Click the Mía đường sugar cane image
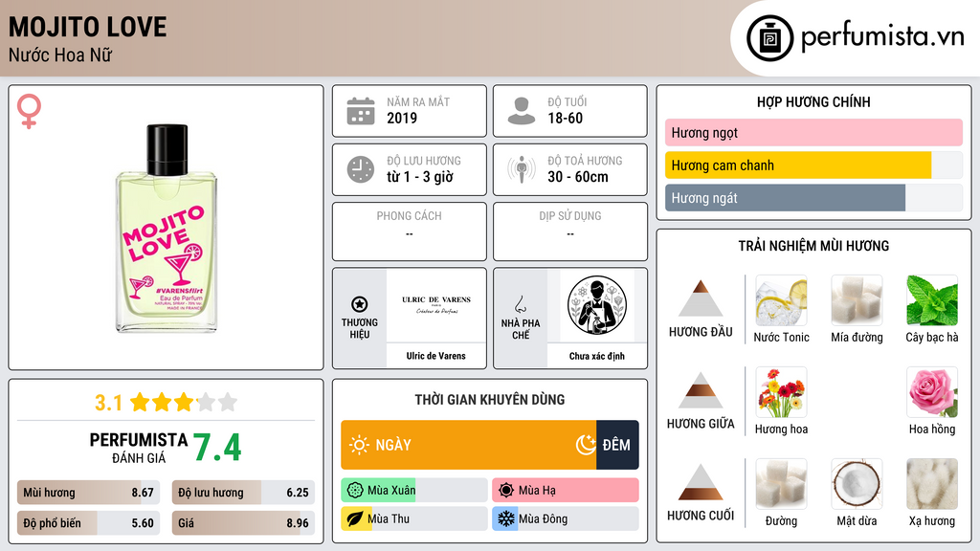This screenshot has width=980, height=551. (857, 300)
